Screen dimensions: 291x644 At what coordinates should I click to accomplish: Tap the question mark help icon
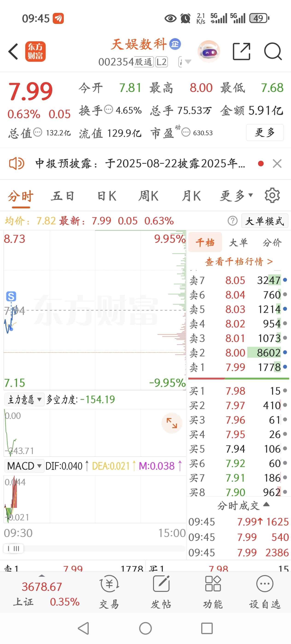[233, 221]
